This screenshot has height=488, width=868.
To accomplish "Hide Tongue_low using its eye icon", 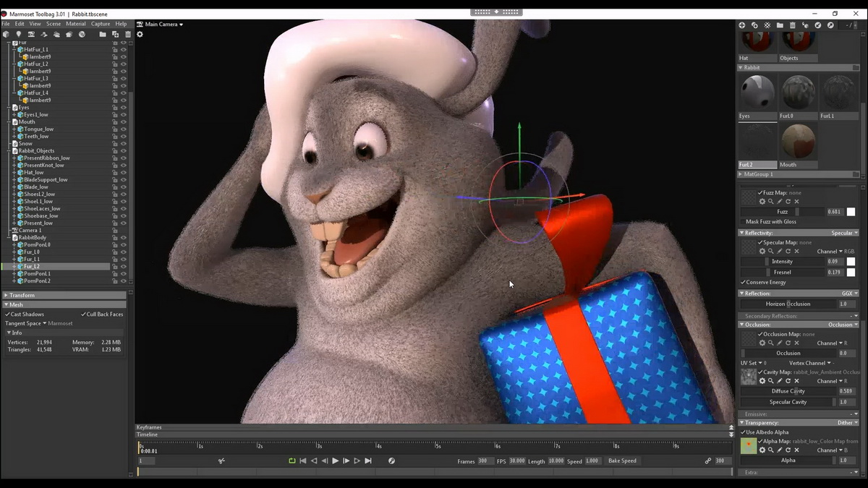I will coord(124,129).
